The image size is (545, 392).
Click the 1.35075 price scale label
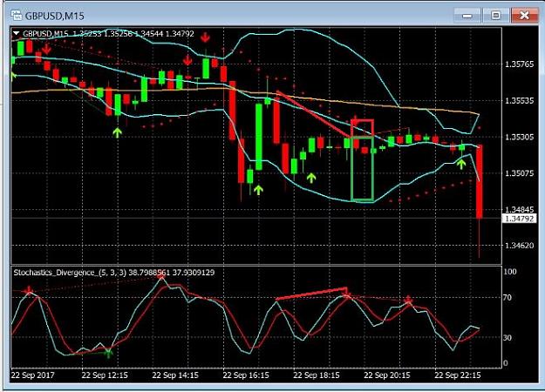[520, 172]
